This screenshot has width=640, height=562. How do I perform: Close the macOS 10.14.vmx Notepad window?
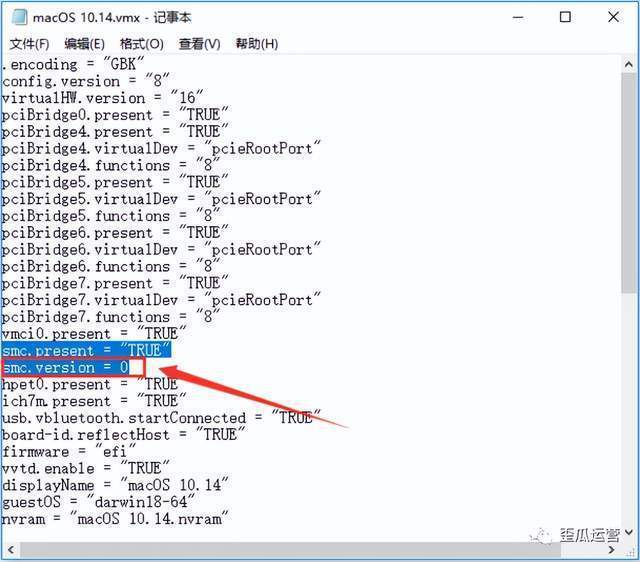pos(613,17)
